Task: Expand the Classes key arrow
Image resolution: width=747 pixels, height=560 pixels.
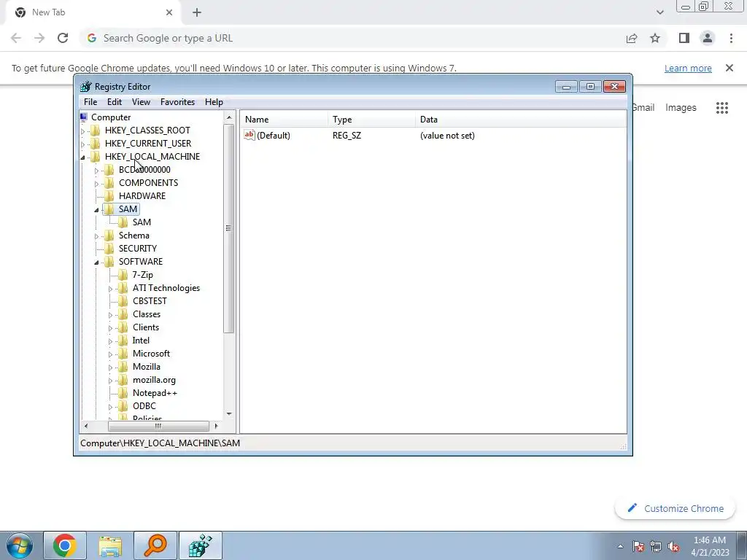Action: [111, 315]
